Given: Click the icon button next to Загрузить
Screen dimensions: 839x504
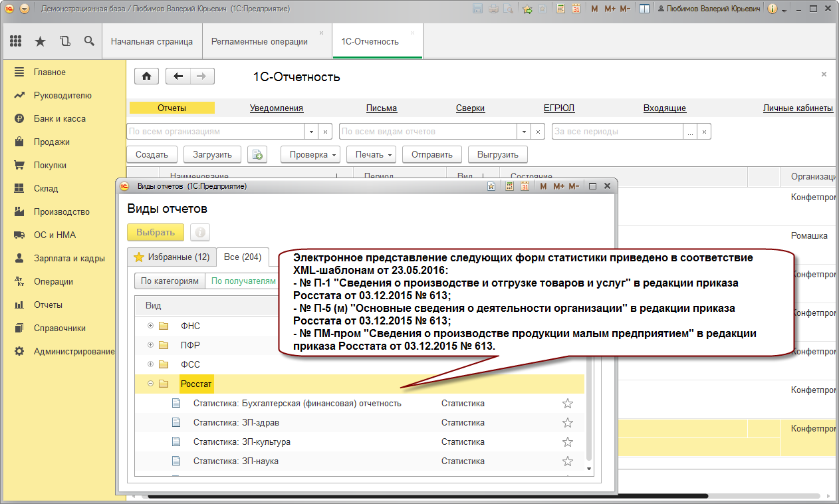Looking at the screenshot, I should (257, 154).
